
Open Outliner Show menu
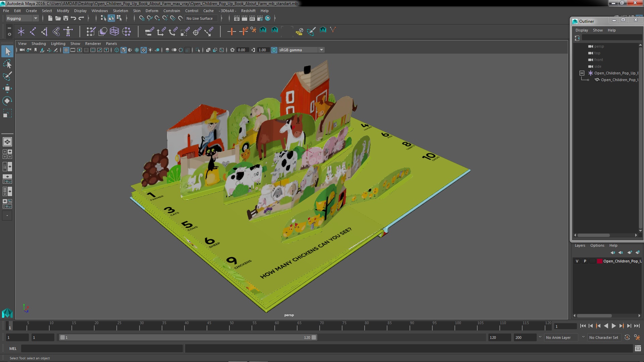click(598, 30)
